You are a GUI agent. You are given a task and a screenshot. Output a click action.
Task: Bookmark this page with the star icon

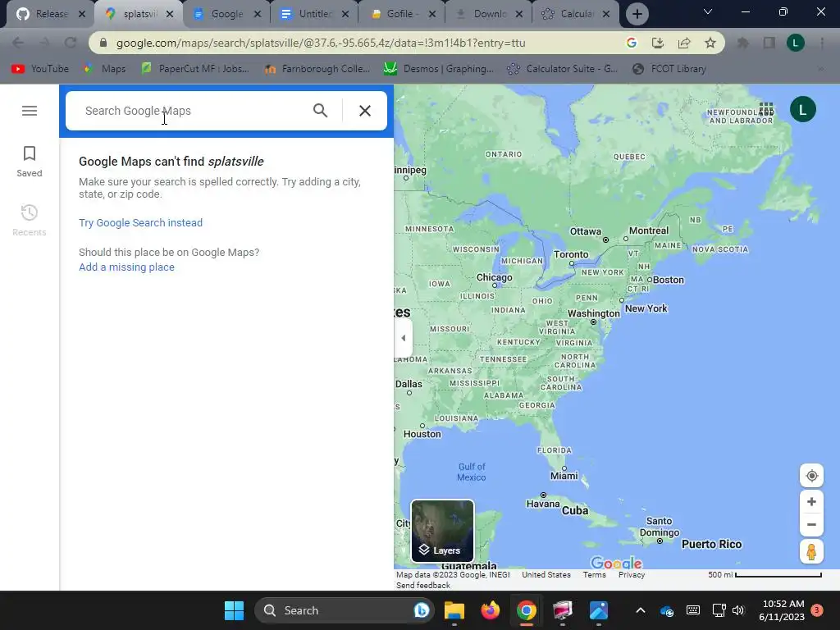tap(710, 43)
